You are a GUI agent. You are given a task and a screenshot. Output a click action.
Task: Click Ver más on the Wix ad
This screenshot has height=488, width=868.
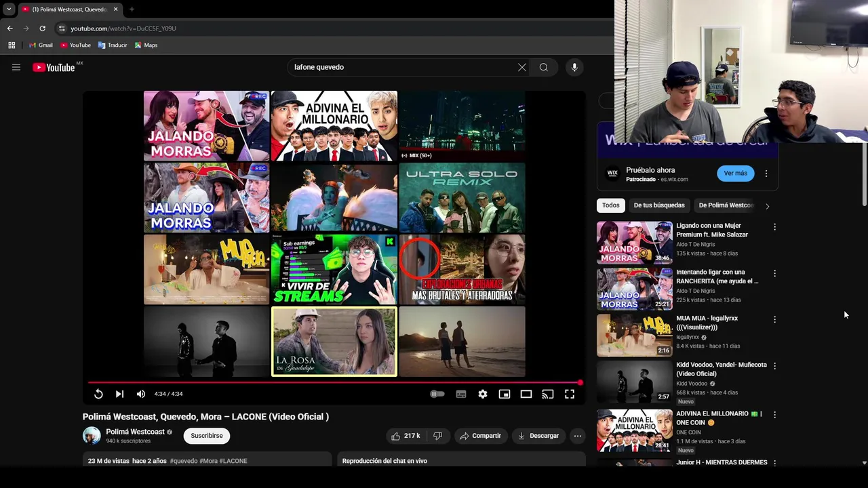pos(735,174)
